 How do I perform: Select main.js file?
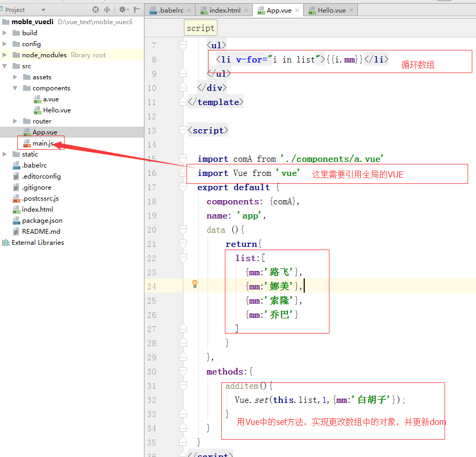pyautogui.click(x=43, y=143)
